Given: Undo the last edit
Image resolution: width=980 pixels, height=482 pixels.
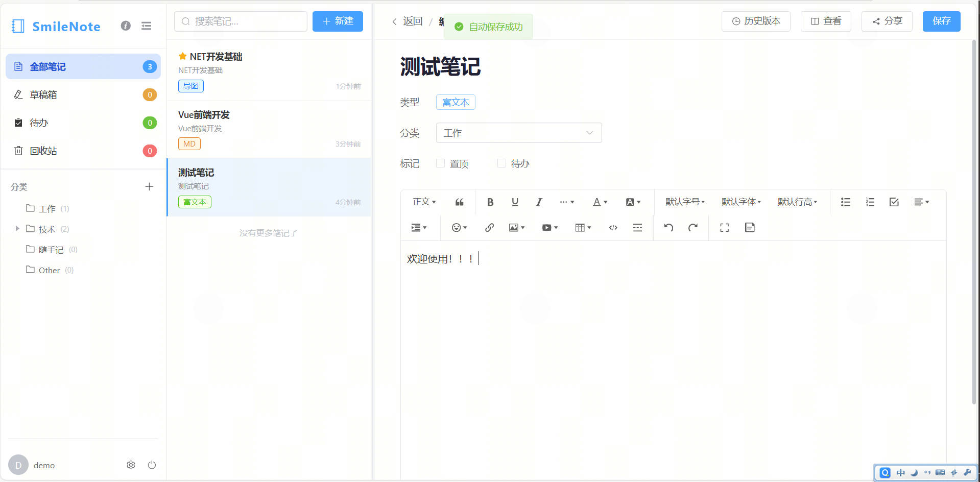Looking at the screenshot, I should pyautogui.click(x=668, y=228).
